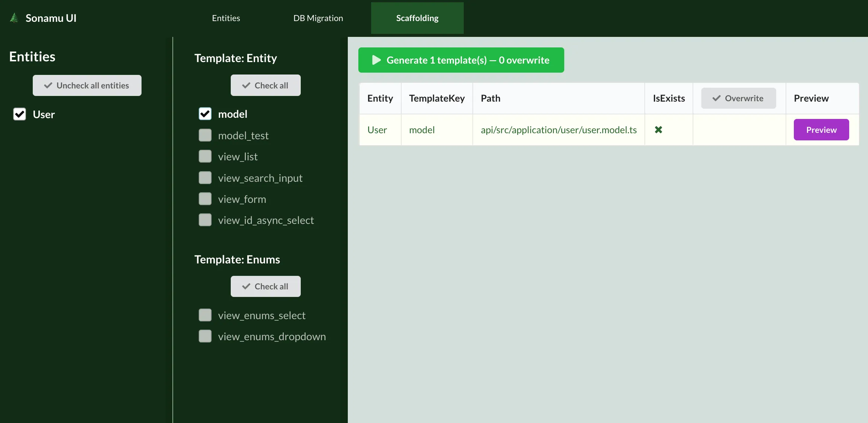Image resolution: width=868 pixels, height=423 pixels.
Task: Click the red X IsExists icon
Action: [658, 130]
